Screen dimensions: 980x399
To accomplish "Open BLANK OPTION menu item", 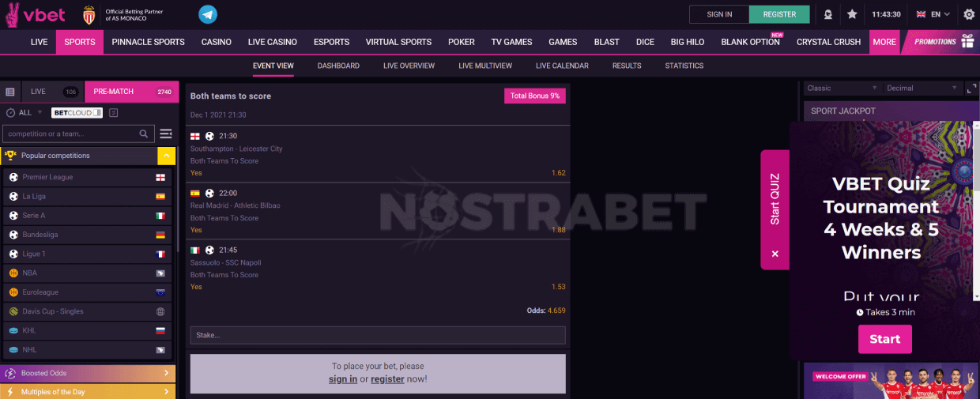I will coord(750,42).
